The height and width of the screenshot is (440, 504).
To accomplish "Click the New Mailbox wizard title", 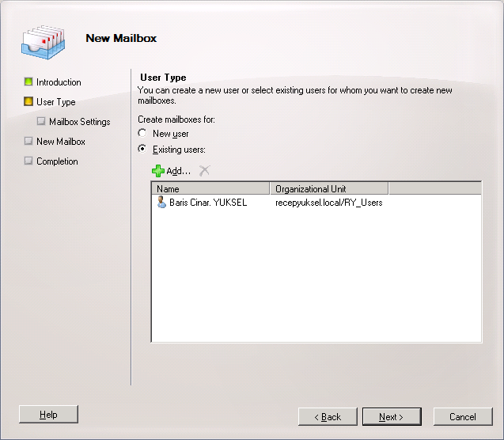I will click(121, 38).
